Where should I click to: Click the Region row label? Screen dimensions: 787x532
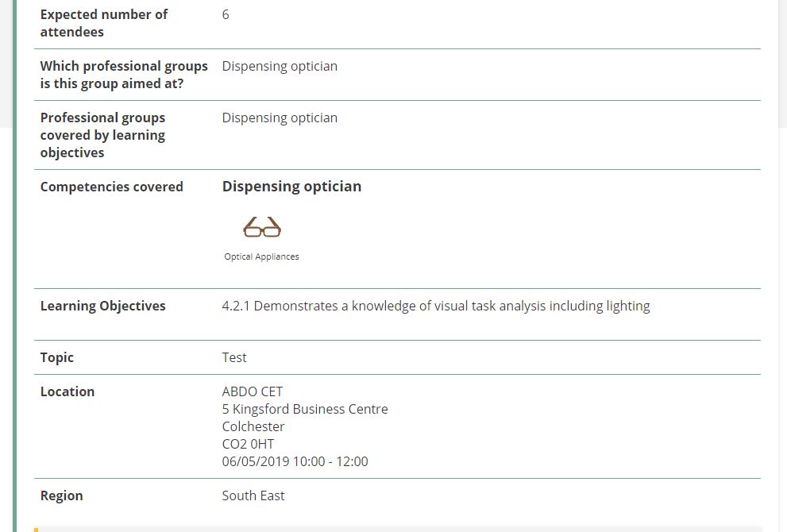[x=62, y=495]
